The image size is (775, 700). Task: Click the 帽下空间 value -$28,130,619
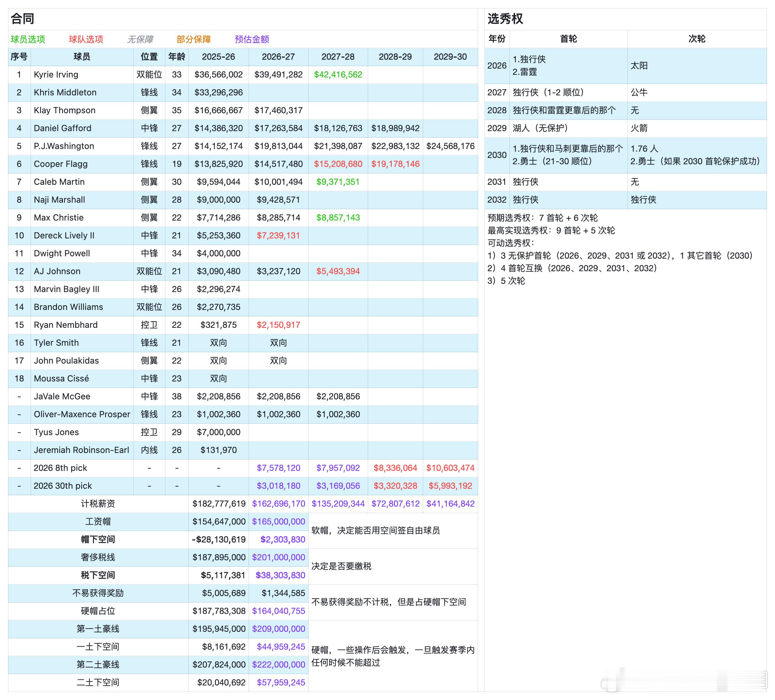click(x=218, y=539)
